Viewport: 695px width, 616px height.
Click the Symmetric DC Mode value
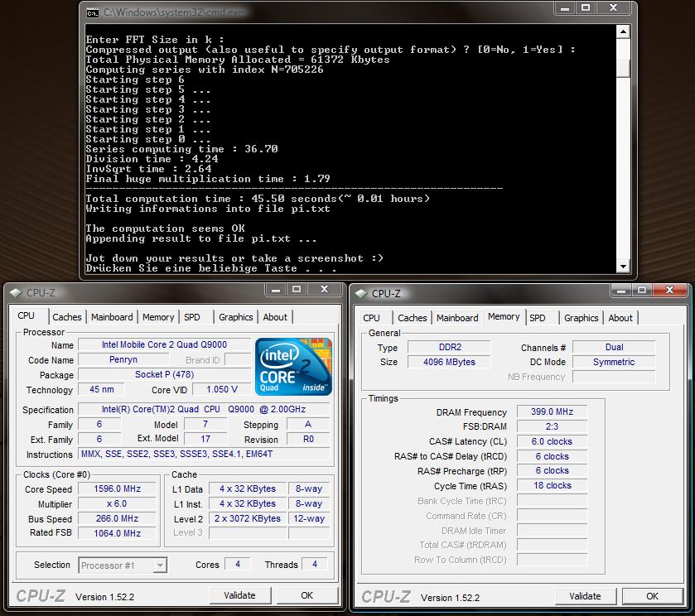click(x=614, y=362)
